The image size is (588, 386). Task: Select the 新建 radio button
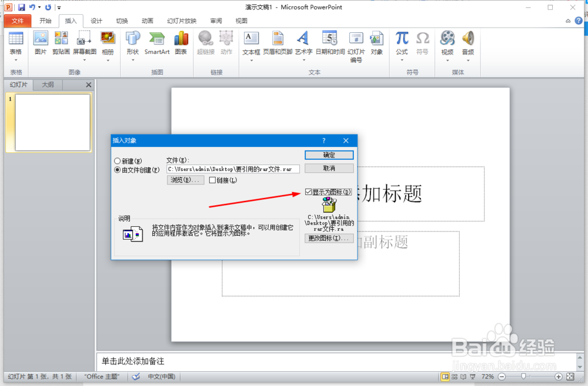click(x=118, y=161)
